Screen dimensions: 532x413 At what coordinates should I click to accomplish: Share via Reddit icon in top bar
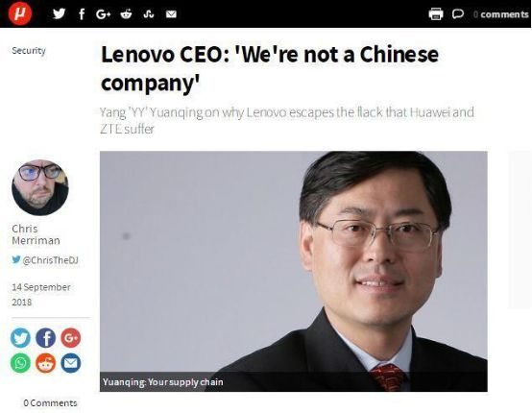click(126, 13)
